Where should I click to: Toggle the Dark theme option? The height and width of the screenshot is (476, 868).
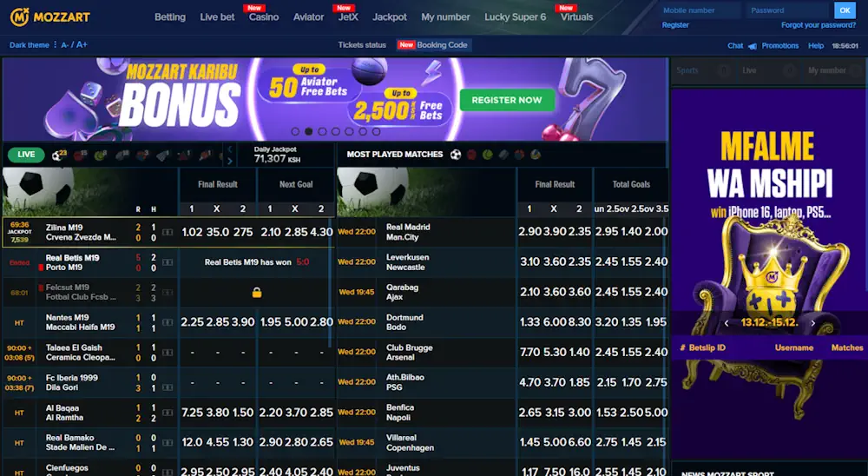coord(30,45)
